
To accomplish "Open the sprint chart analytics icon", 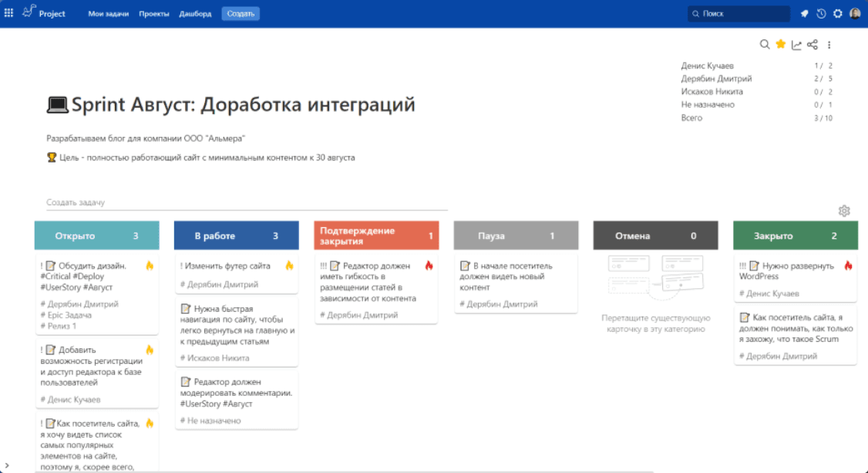I will [x=796, y=45].
